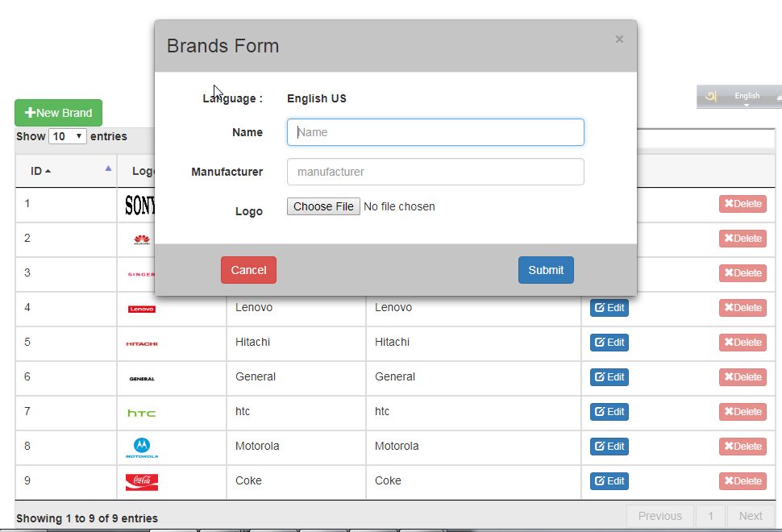Focus the Name text field
This screenshot has width=782, height=532.
[x=435, y=132]
